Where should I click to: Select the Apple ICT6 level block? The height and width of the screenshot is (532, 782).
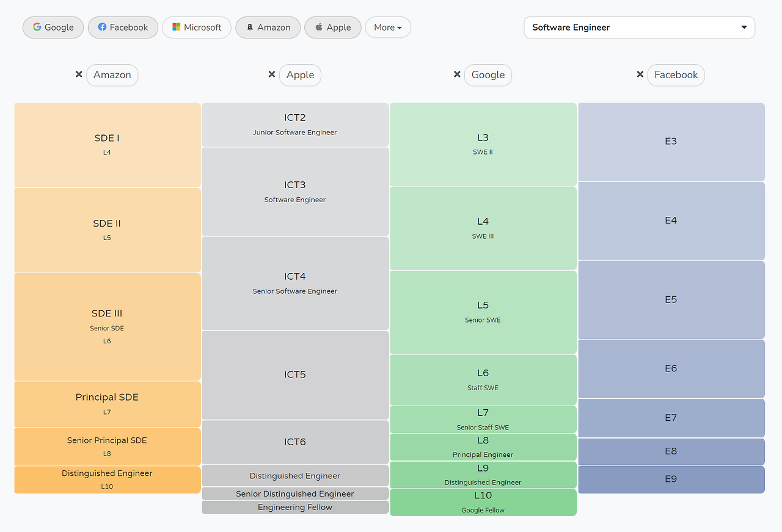tap(295, 442)
